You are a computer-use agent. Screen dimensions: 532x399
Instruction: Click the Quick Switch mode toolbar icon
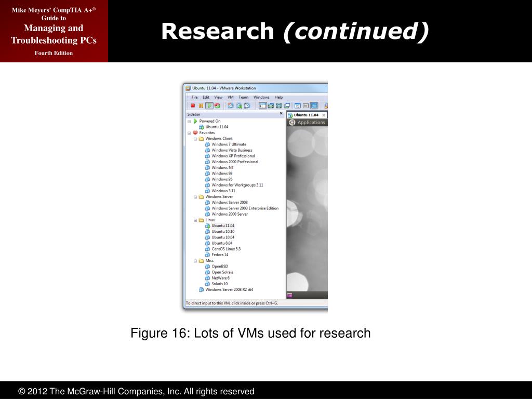click(271, 106)
